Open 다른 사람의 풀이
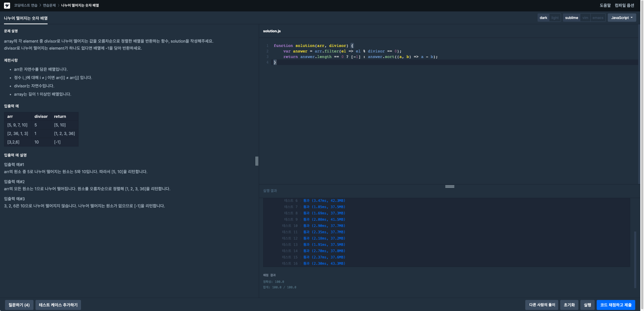 (542, 305)
